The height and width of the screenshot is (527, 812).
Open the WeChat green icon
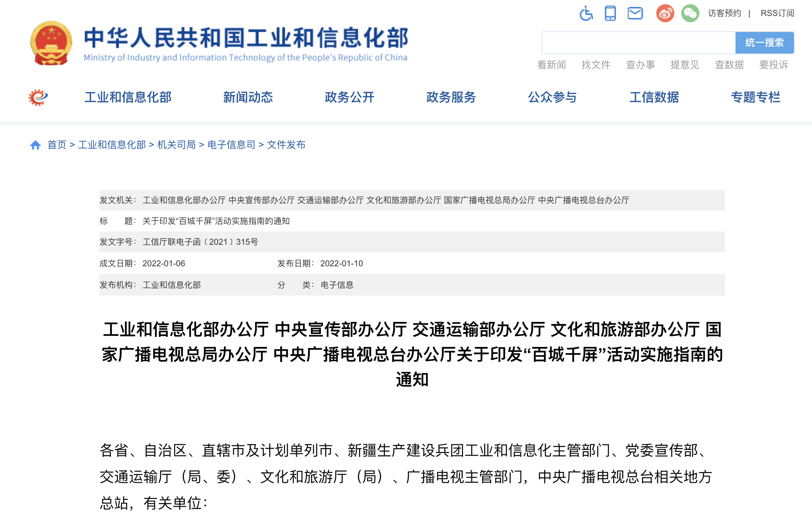690,14
